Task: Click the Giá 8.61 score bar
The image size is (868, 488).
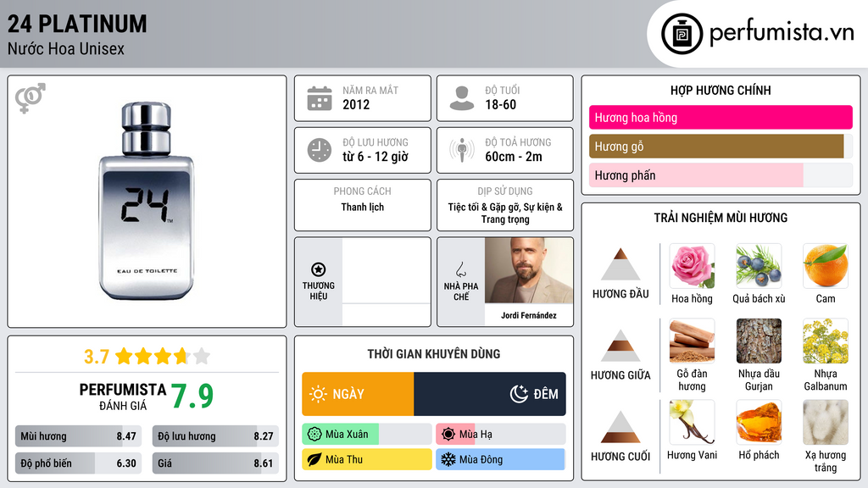Action: (x=215, y=463)
